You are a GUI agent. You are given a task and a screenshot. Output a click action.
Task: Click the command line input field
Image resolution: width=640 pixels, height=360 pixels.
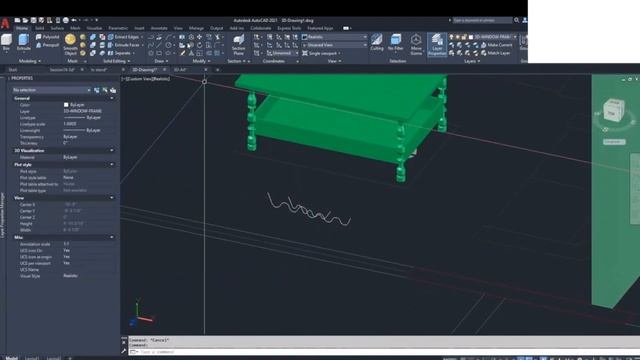click(x=384, y=352)
